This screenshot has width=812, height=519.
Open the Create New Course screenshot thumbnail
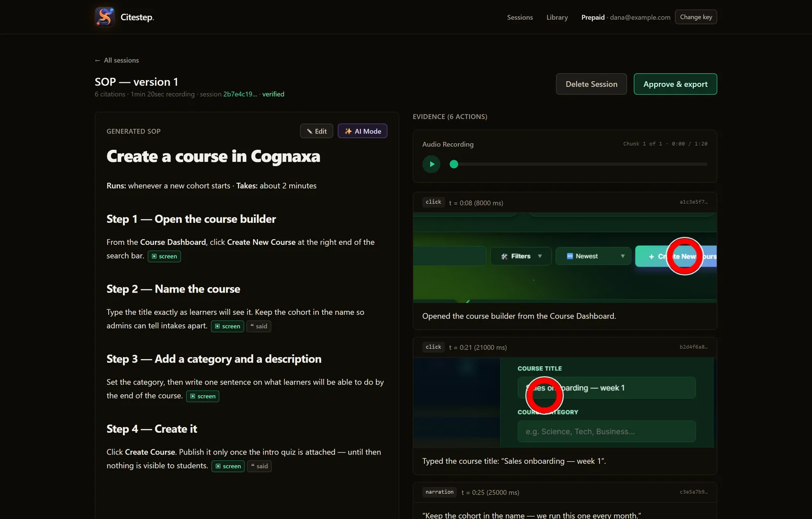(x=565, y=257)
